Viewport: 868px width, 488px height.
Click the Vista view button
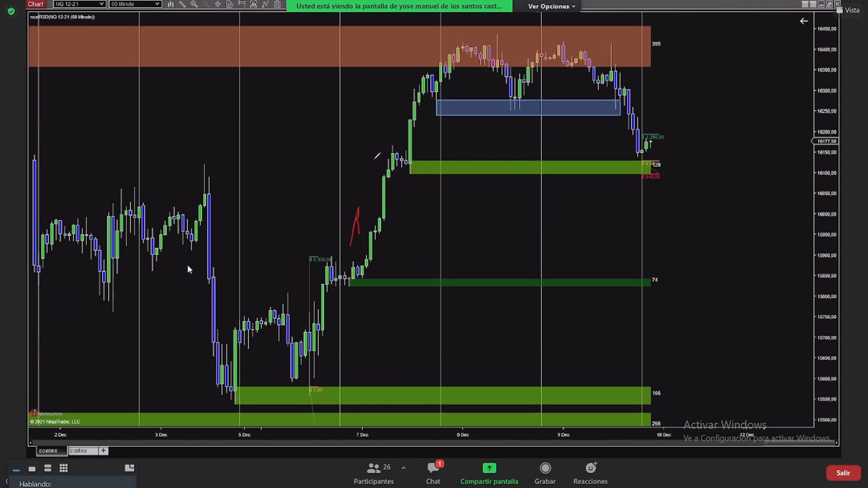(848, 10)
